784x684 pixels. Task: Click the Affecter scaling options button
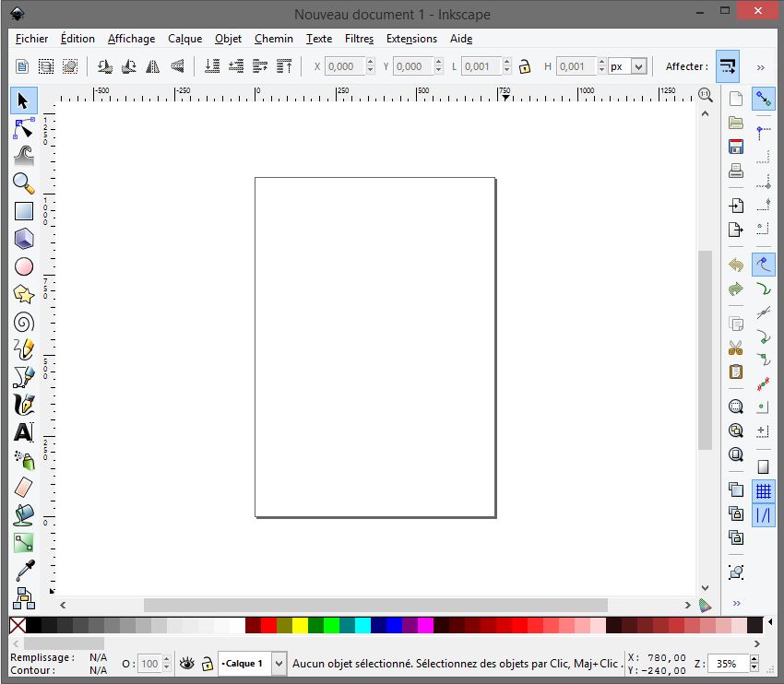(727, 66)
